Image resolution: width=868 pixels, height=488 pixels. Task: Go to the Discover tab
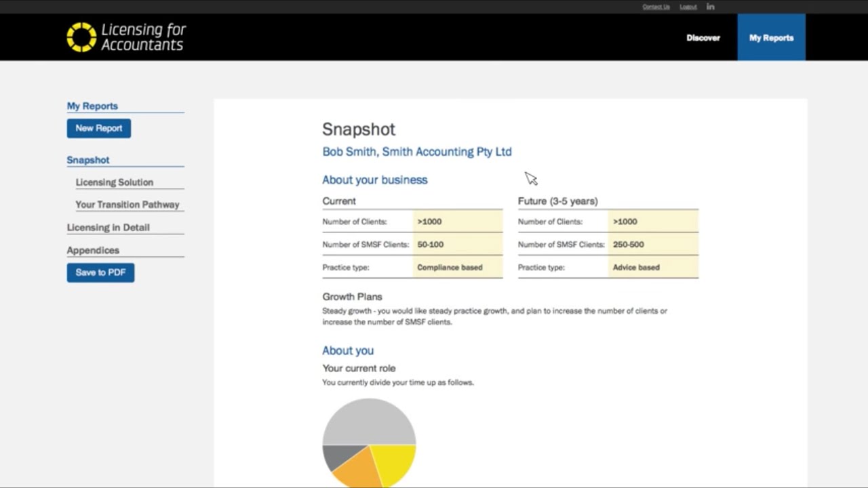pos(703,38)
